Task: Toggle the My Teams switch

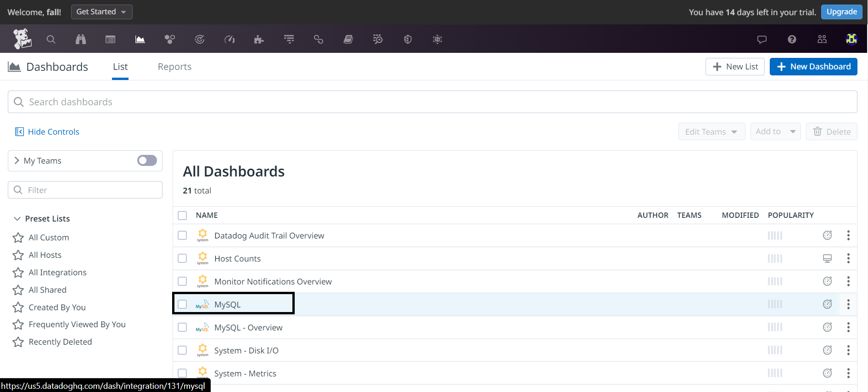Action: 147,160
